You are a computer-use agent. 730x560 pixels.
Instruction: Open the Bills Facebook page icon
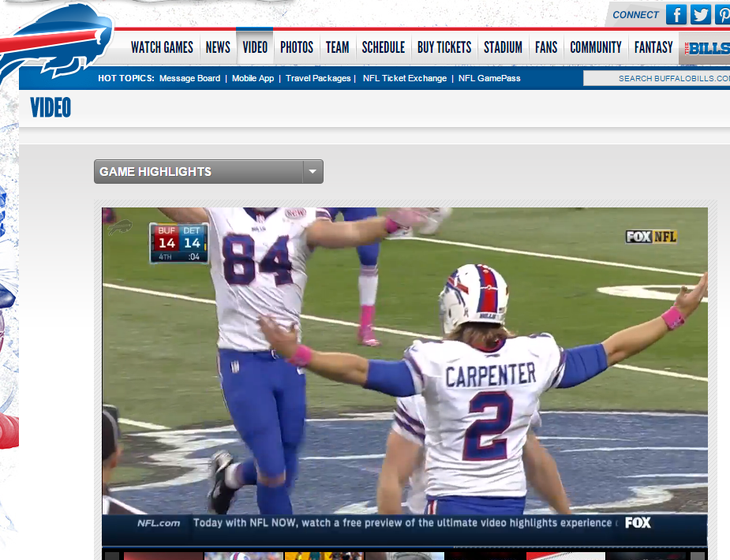(676, 14)
